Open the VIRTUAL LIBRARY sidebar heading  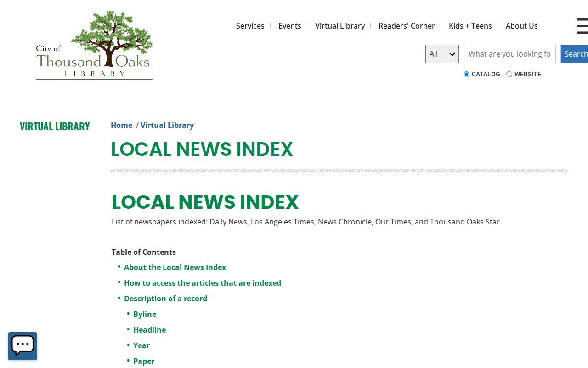point(55,126)
